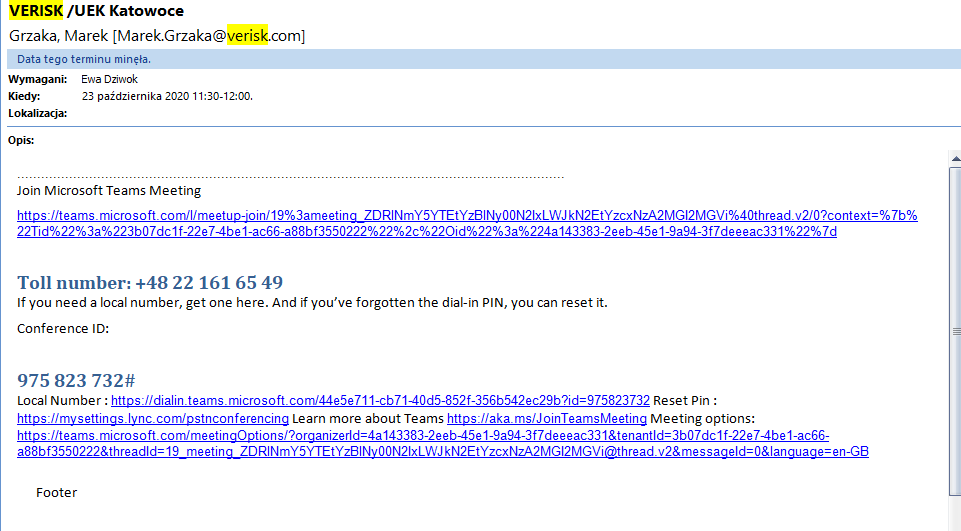Click the 'Footer' text
961x531 pixels.
coord(56,492)
